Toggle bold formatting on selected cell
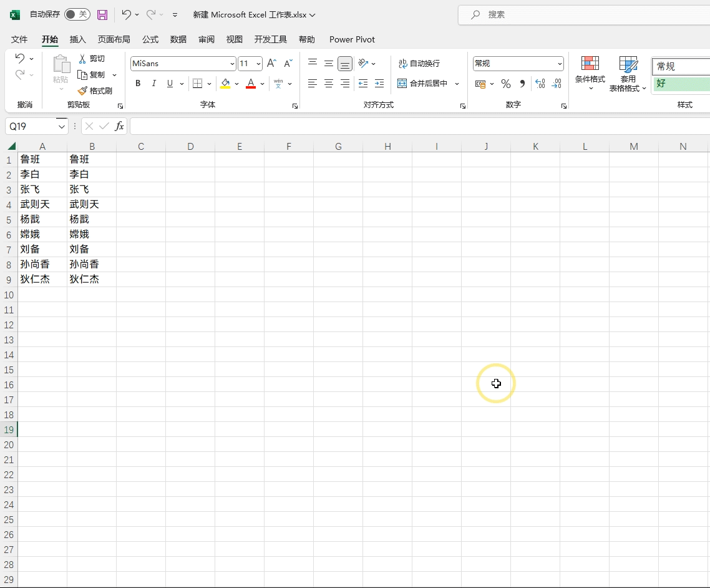710x588 pixels. [x=138, y=83]
